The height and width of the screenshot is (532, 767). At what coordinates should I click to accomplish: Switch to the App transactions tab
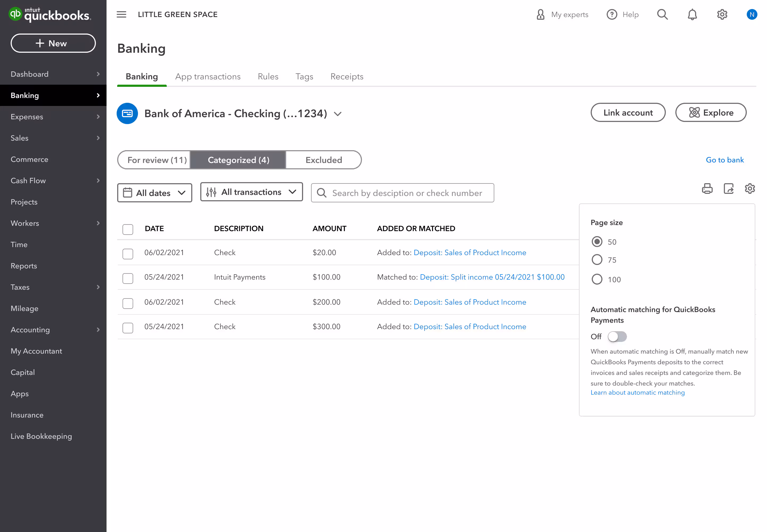click(x=208, y=77)
